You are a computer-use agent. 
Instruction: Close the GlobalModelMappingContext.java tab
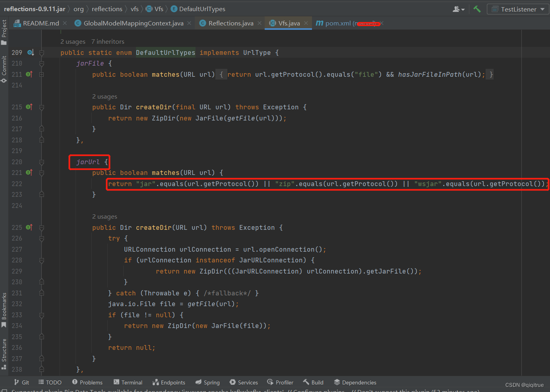(189, 23)
